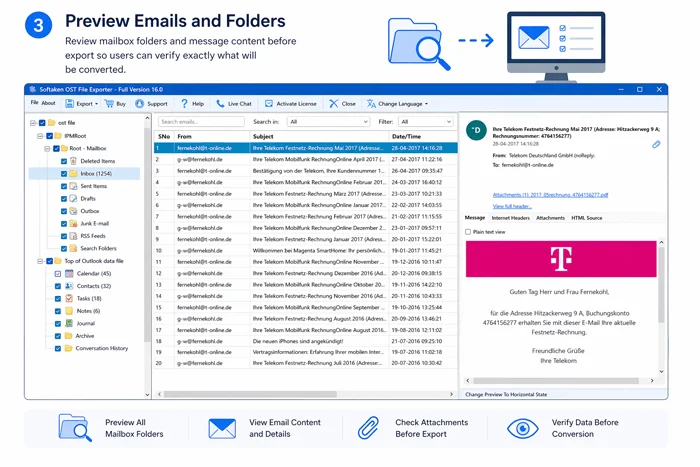Select email row 18 about neuen iPhones
Screen dimensions: 700x467
(x=306, y=341)
